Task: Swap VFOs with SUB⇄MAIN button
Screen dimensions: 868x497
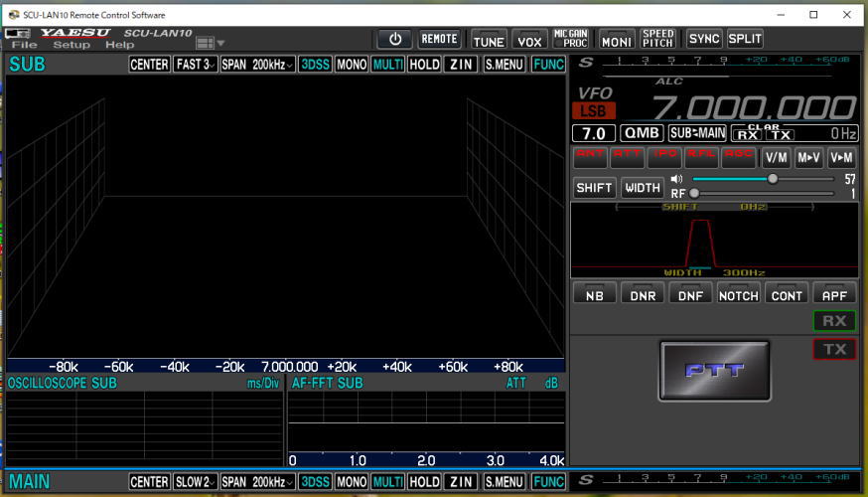Action: tap(696, 133)
